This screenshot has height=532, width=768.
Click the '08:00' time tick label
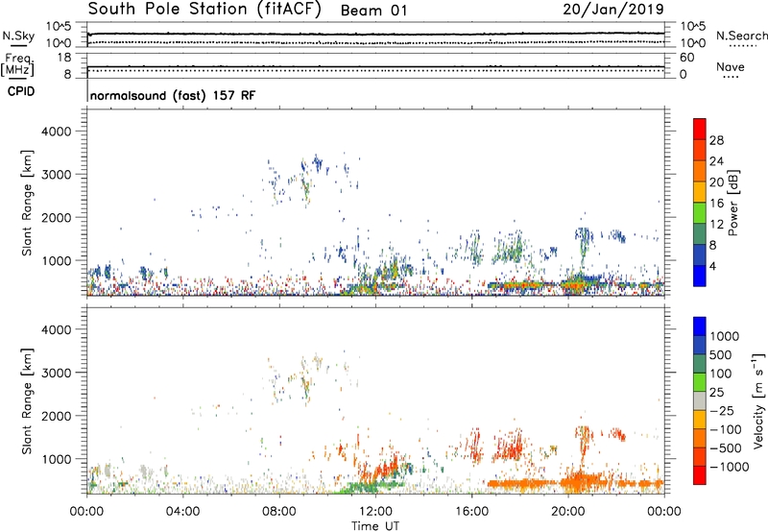coord(278,512)
